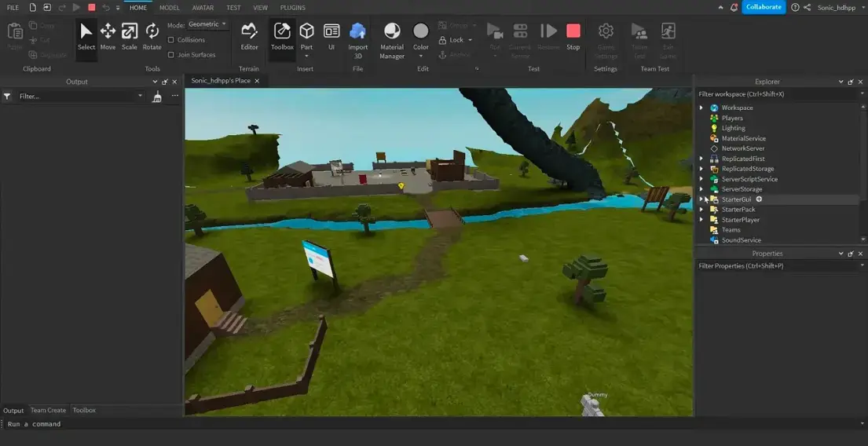Click the Collaborate button
The height and width of the screenshot is (446, 868).
764,7
